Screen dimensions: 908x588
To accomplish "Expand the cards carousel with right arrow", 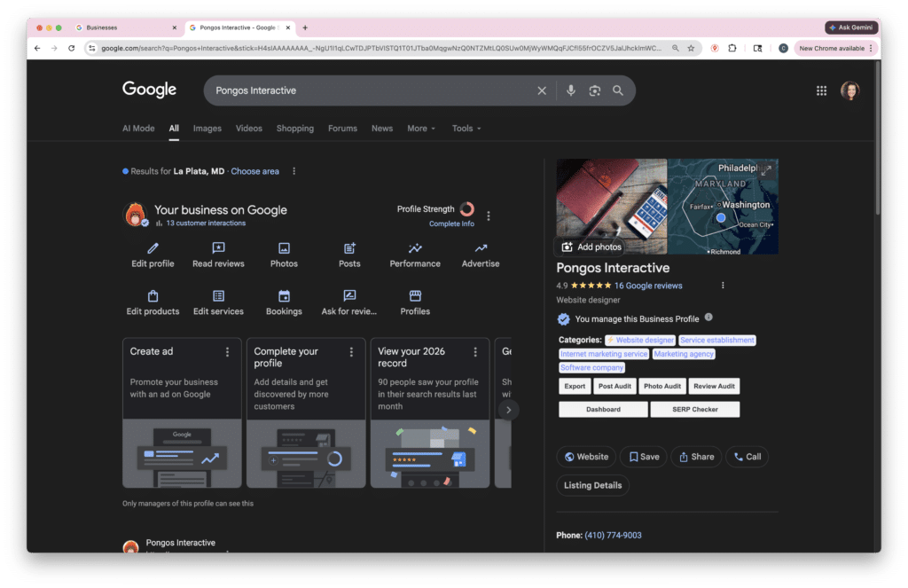I will tap(508, 409).
